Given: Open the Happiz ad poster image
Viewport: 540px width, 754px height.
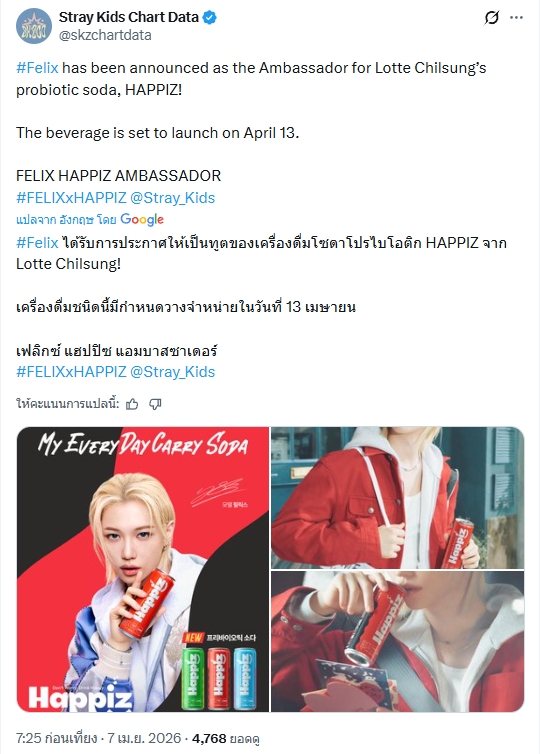Looking at the screenshot, I should (143, 569).
